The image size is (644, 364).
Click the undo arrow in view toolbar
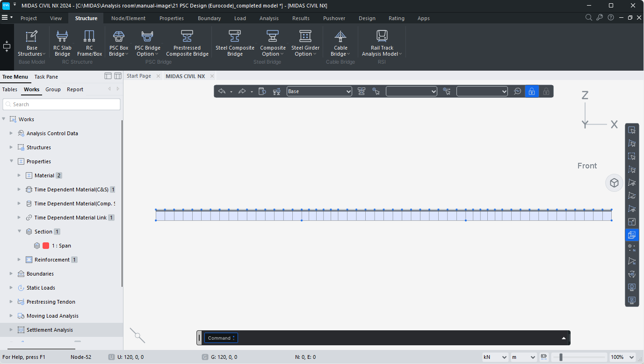(222, 91)
